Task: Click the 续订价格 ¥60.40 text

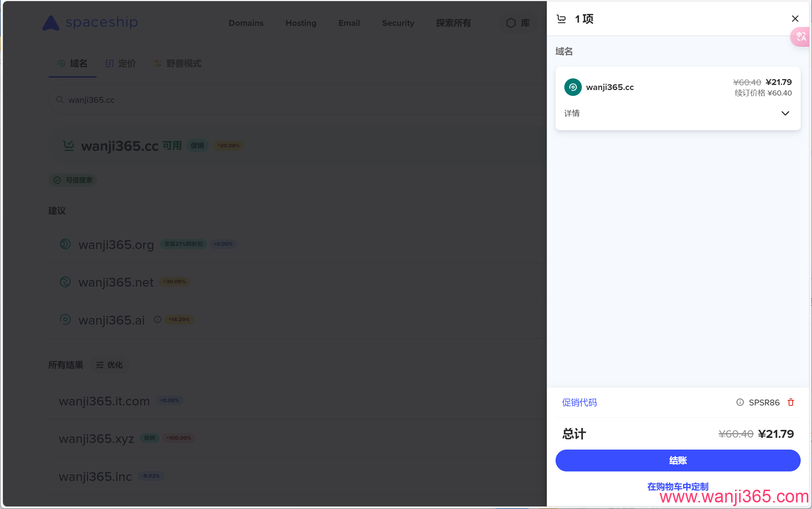Action: coord(763,93)
